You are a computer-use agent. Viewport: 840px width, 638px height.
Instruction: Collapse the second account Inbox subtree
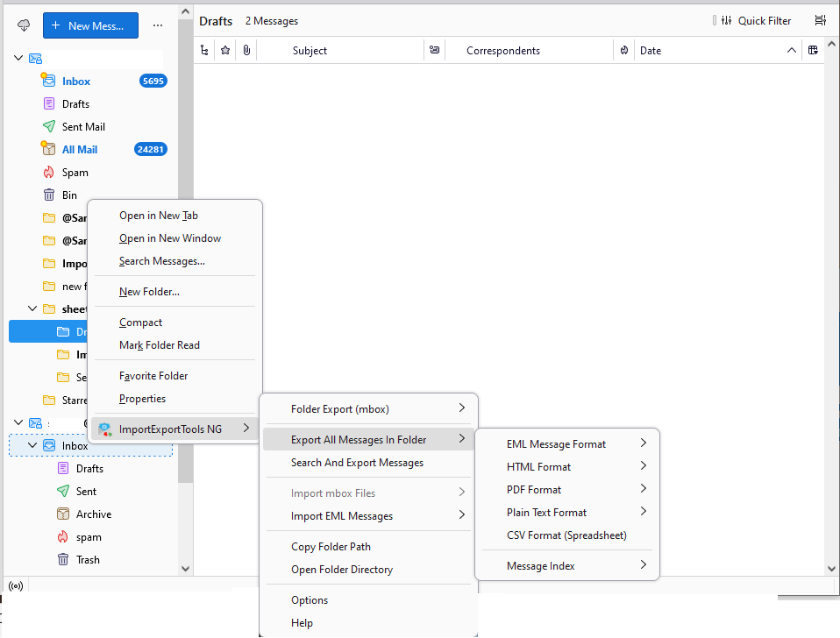pos(32,445)
